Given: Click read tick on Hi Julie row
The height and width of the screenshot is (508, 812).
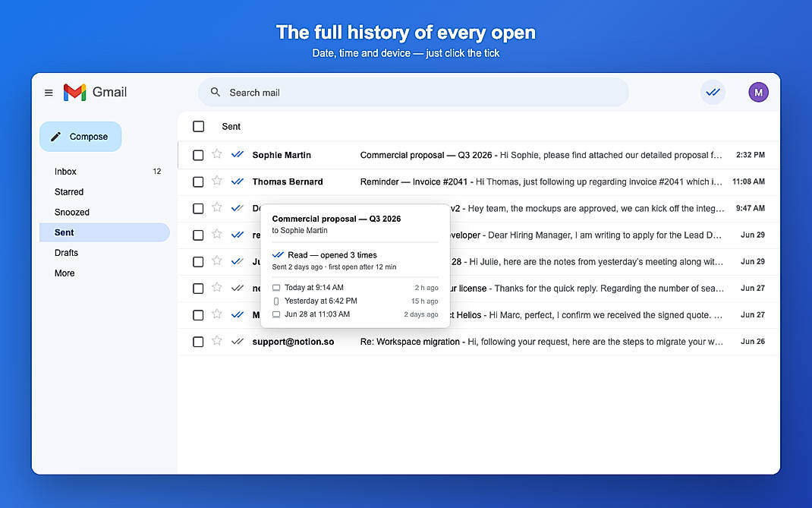Looking at the screenshot, I should [x=238, y=261].
